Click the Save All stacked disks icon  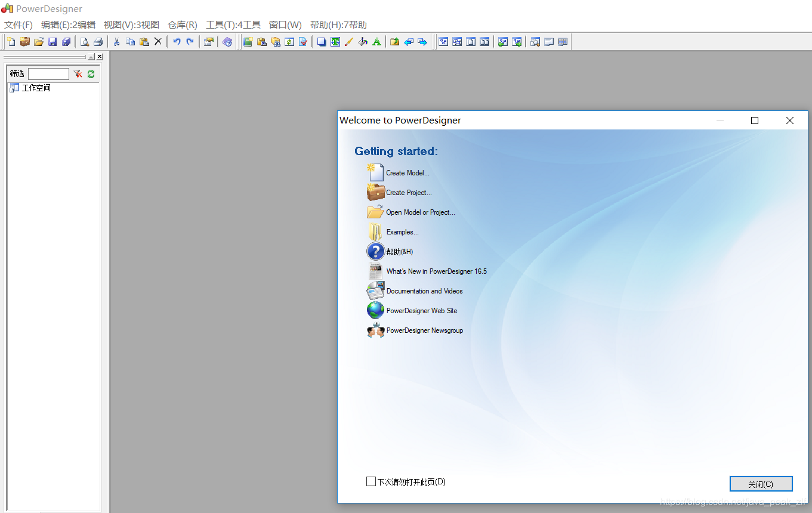coord(66,42)
